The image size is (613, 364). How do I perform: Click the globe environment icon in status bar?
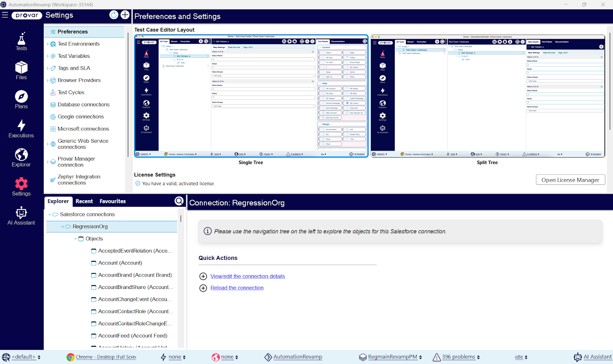tap(216, 357)
